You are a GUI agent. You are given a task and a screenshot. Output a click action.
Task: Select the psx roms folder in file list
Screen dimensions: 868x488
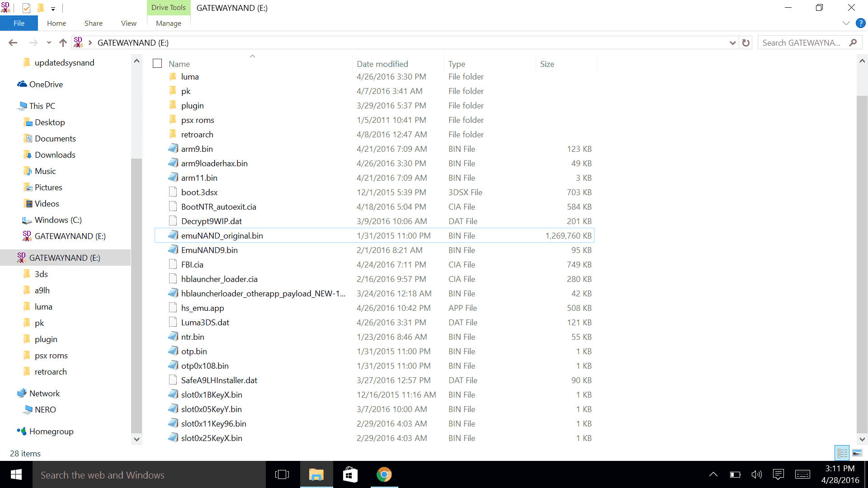(x=198, y=120)
